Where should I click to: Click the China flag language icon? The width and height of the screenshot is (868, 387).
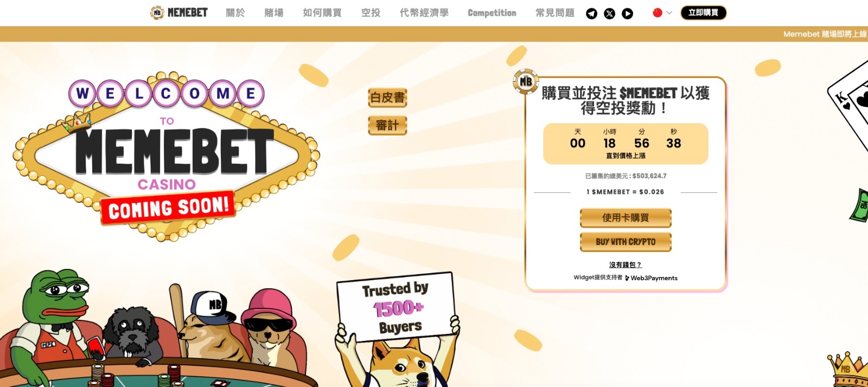point(658,12)
